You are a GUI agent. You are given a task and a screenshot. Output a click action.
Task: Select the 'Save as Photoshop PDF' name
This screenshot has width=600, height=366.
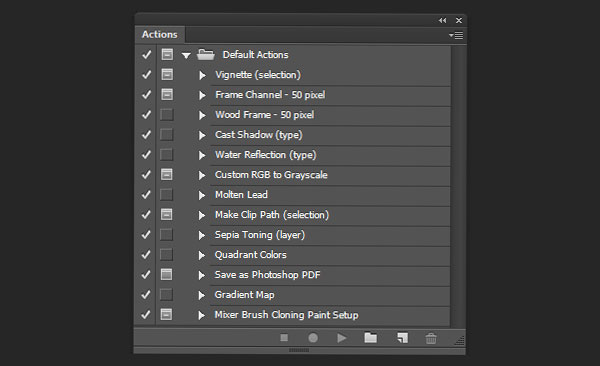click(x=267, y=275)
